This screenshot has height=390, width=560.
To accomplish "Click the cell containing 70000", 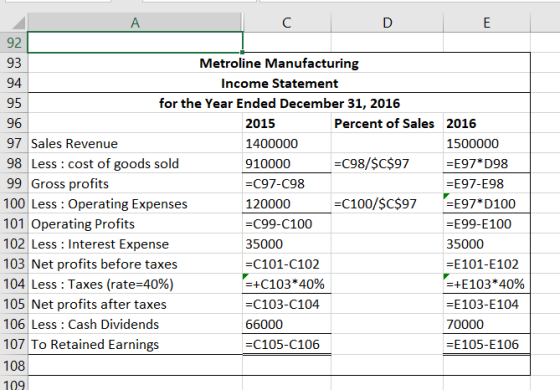I will click(487, 325).
